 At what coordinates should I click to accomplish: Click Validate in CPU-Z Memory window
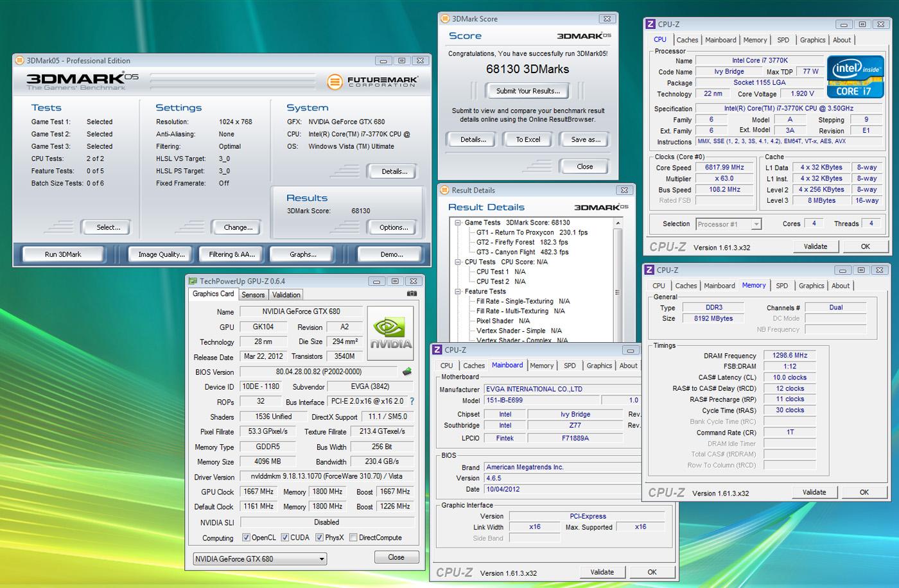pyautogui.click(x=814, y=492)
